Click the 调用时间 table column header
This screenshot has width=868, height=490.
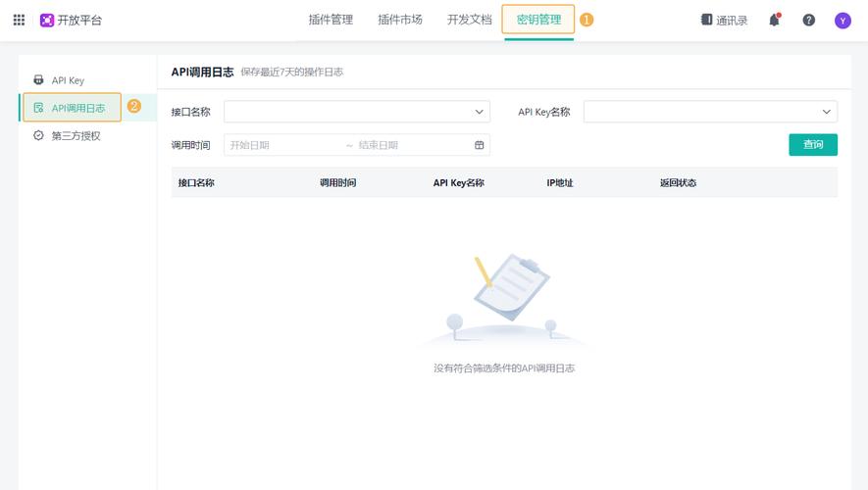pyautogui.click(x=337, y=182)
